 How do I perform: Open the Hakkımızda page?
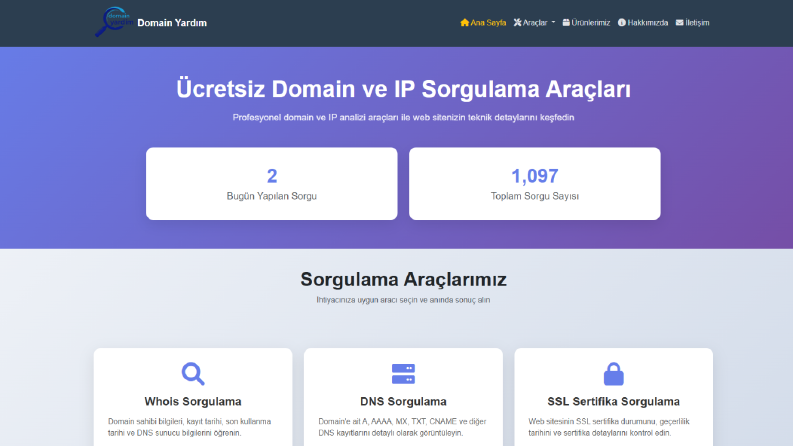[x=643, y=23]
